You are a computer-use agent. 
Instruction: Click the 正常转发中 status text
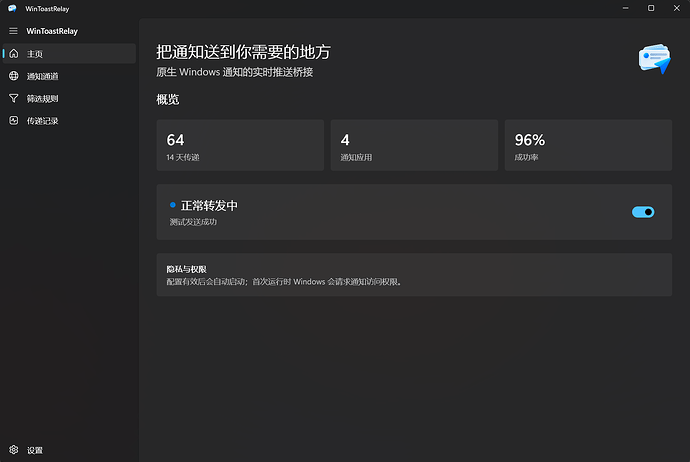tap(209, 205)
